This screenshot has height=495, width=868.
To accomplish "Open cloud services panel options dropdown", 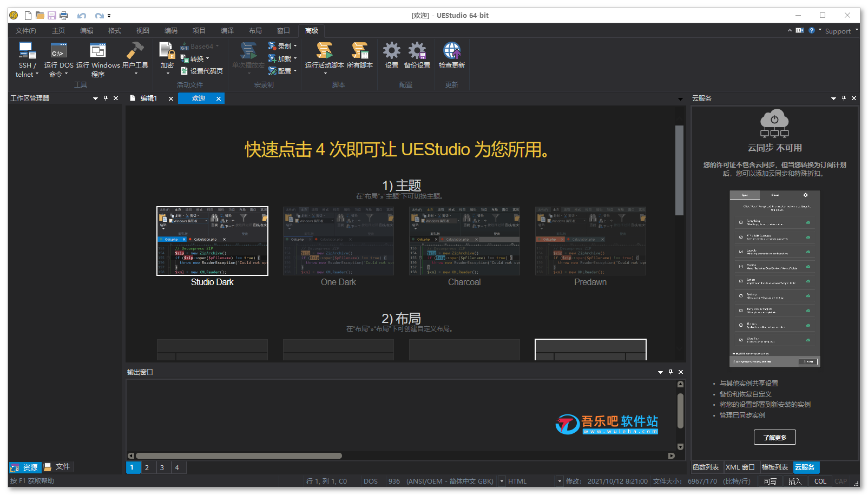I will tap(833, 98).
